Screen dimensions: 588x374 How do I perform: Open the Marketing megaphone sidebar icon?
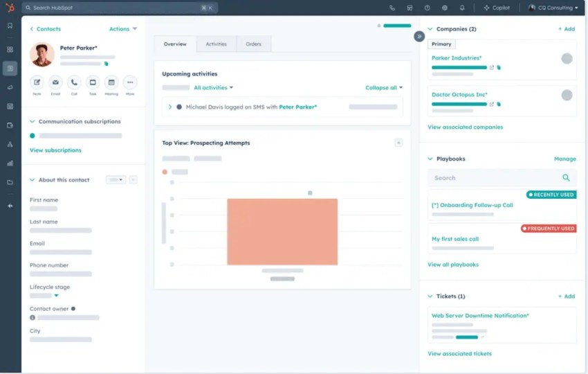[10, 87]
